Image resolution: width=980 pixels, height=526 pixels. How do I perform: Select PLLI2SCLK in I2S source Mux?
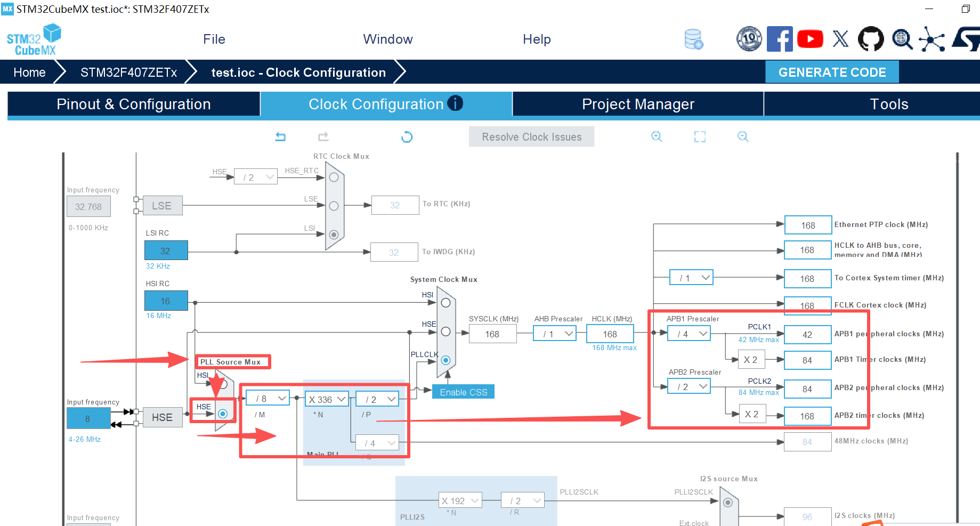tap(728, 503)
